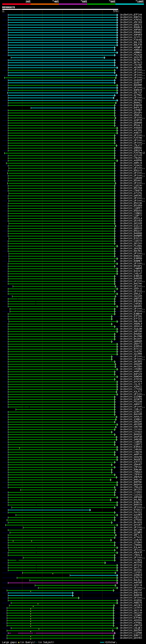Select label UniRef100_B7FZH1

point(131,316)
